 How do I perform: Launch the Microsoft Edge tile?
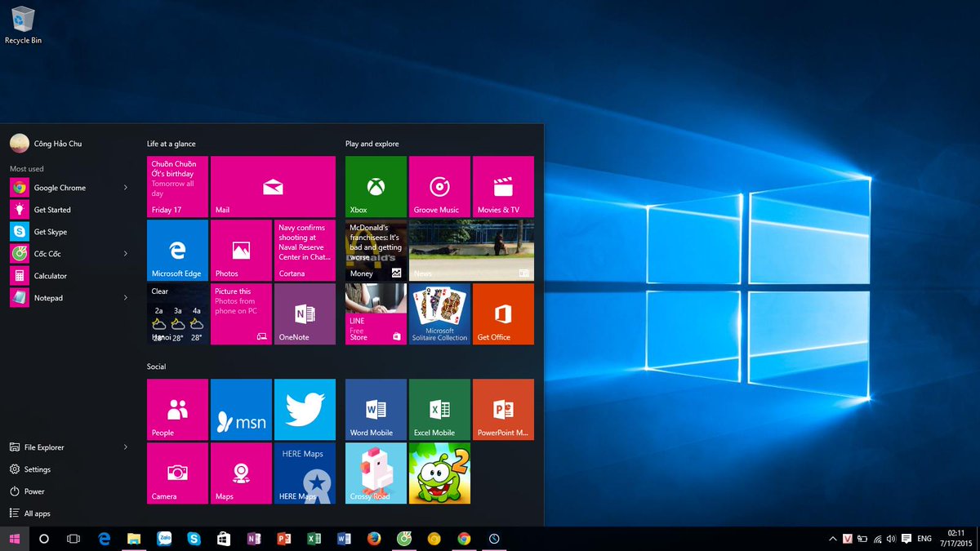[177, 250]
